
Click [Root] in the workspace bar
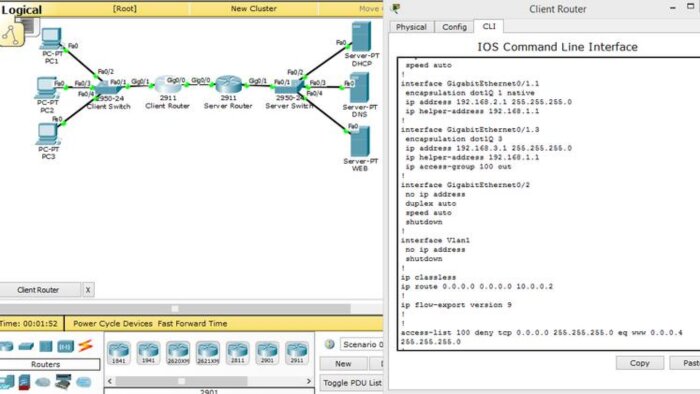[x=125, y=8]
